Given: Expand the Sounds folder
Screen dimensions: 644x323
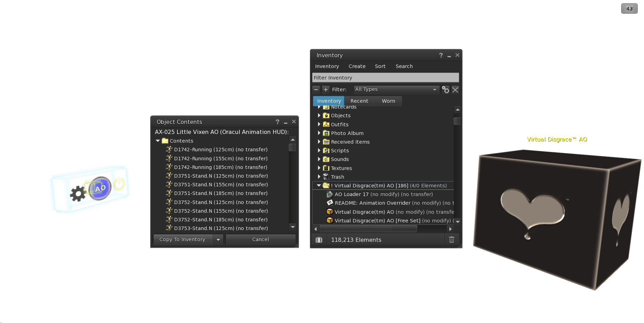Looking at the screenshot, I should (x=319, y=159).
